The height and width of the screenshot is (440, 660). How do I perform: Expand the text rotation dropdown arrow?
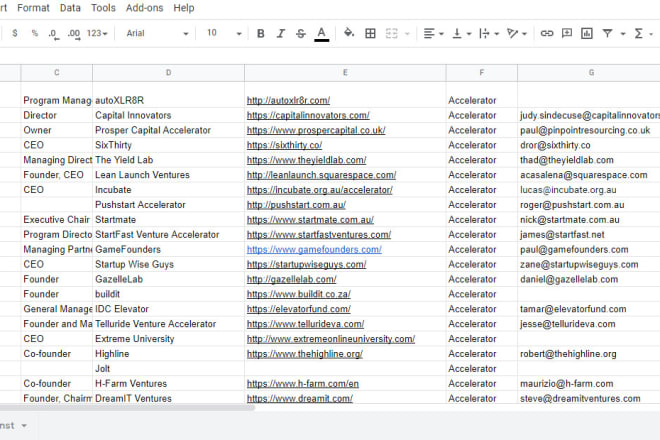(524, 34)
